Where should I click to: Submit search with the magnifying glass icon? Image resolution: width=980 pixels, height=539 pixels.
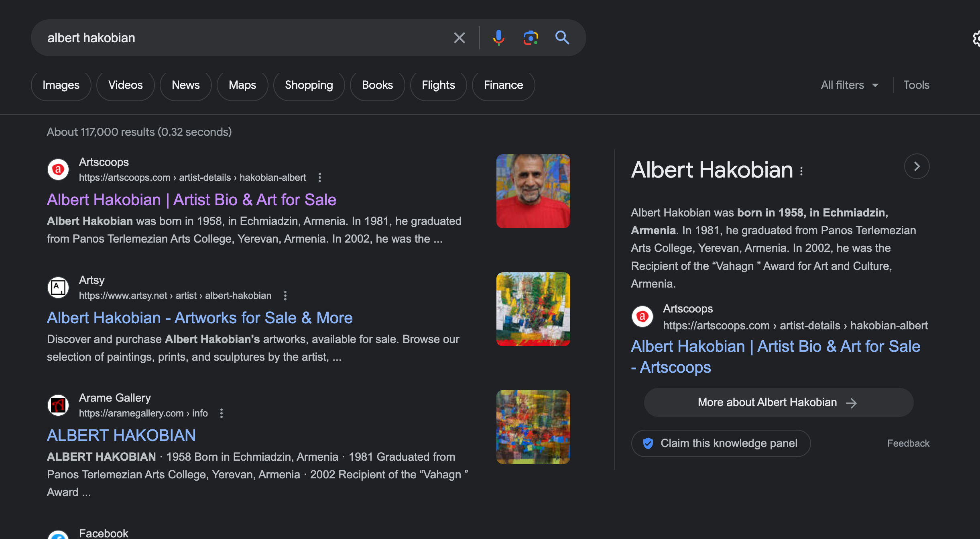point(562,38)
